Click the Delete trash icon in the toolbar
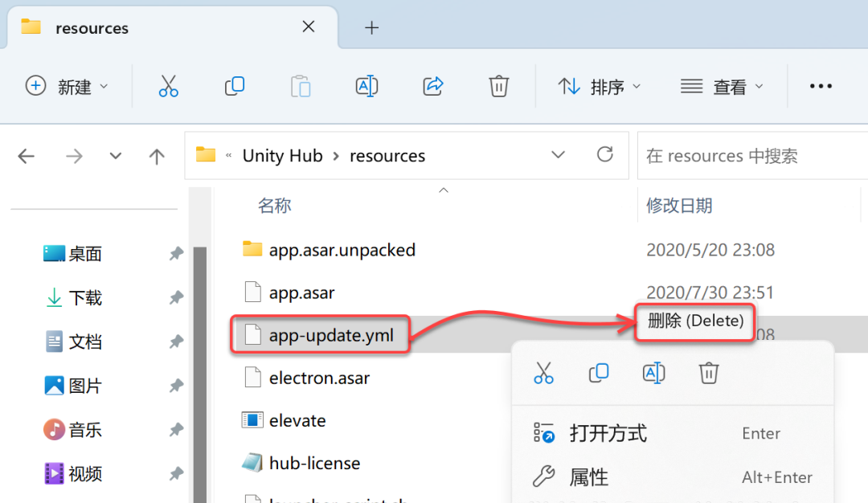Image resolution: width=868 pixels, height=503 pixels. click(498, 85)
